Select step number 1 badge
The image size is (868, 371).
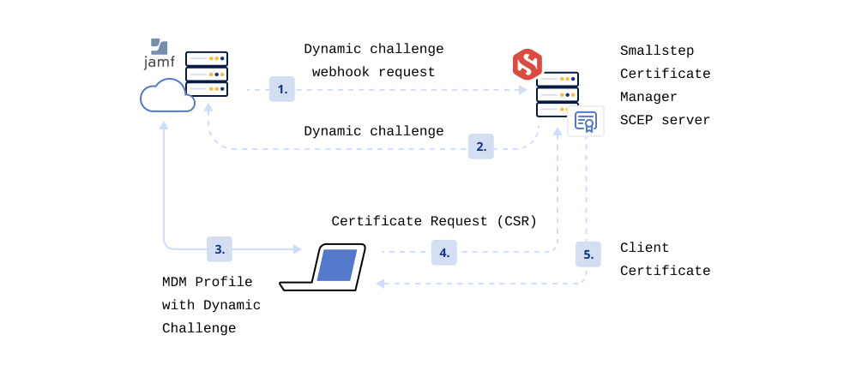pos(282,89)
